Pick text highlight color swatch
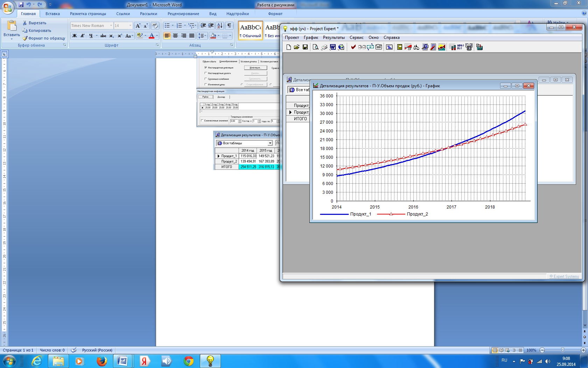588x368 pixels. click(140, 36)
